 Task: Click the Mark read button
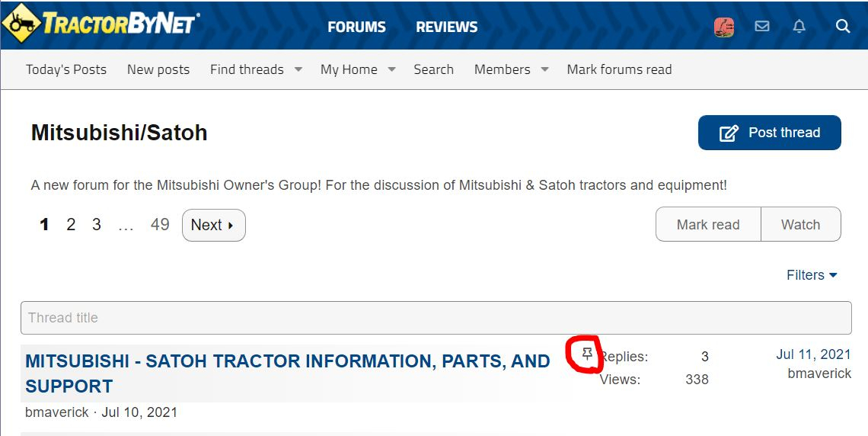pos(708,225)
